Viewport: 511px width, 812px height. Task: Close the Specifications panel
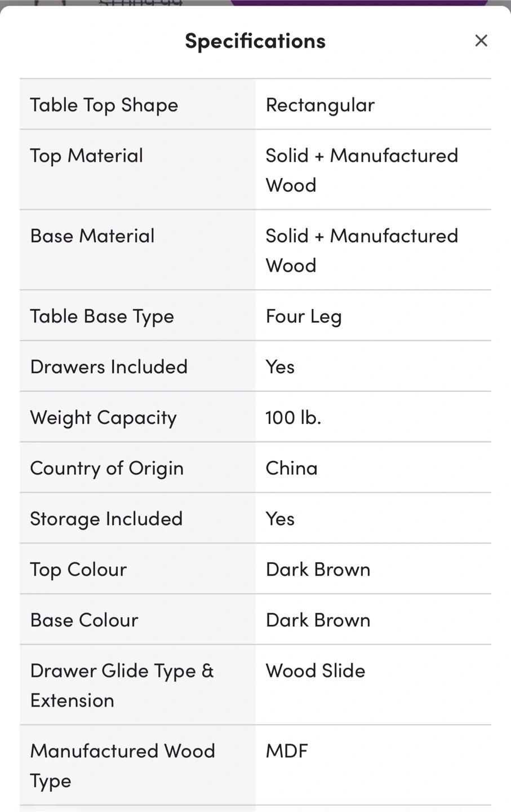481,41
